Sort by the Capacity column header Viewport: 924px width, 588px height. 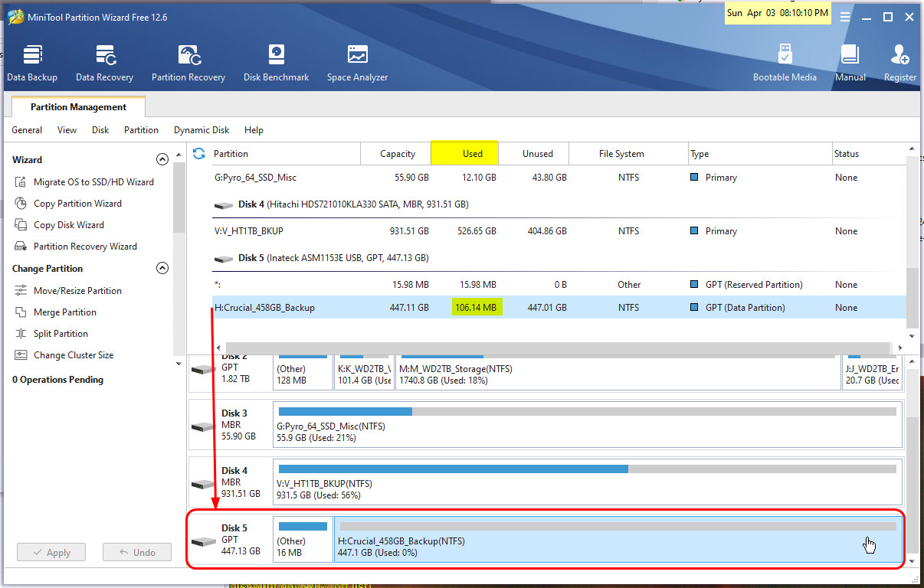pyautogui.click(x=398, y=154)
